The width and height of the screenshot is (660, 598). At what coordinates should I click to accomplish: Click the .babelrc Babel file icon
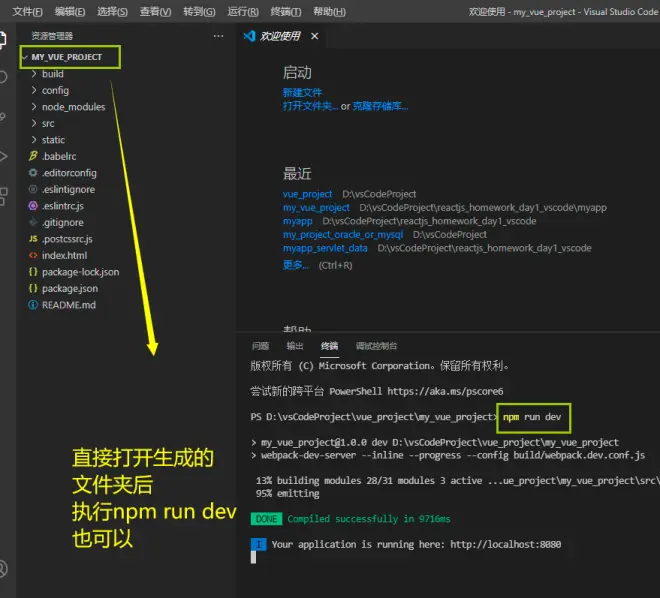click(x=33, y=156)
